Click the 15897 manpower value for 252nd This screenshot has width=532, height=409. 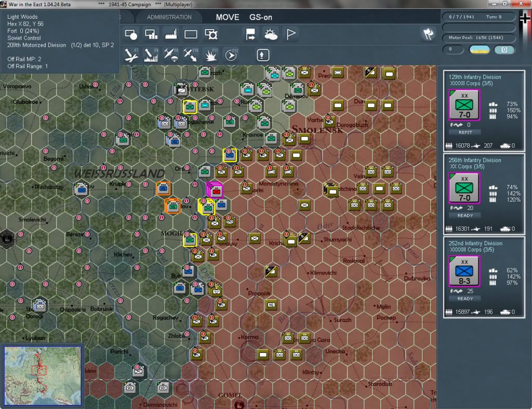[x=462, y=312]
